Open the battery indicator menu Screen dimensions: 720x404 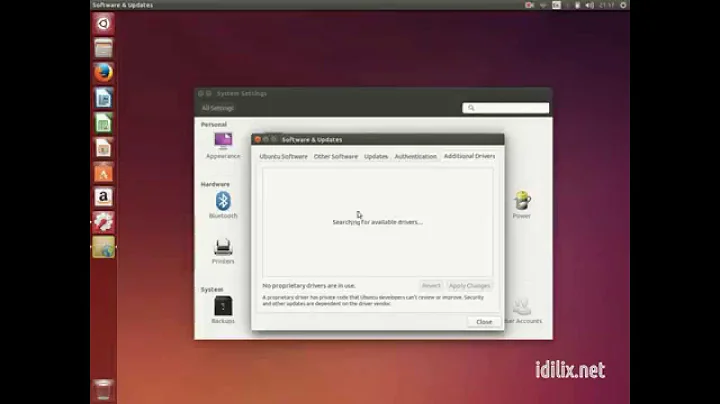pyautogui.click(x=577, y=5)
